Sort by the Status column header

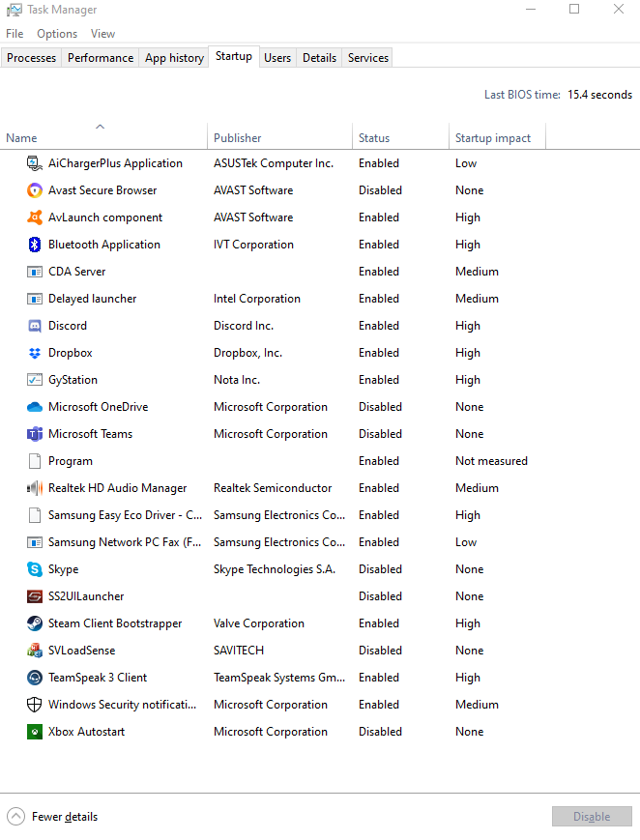[x=400, y=137]
